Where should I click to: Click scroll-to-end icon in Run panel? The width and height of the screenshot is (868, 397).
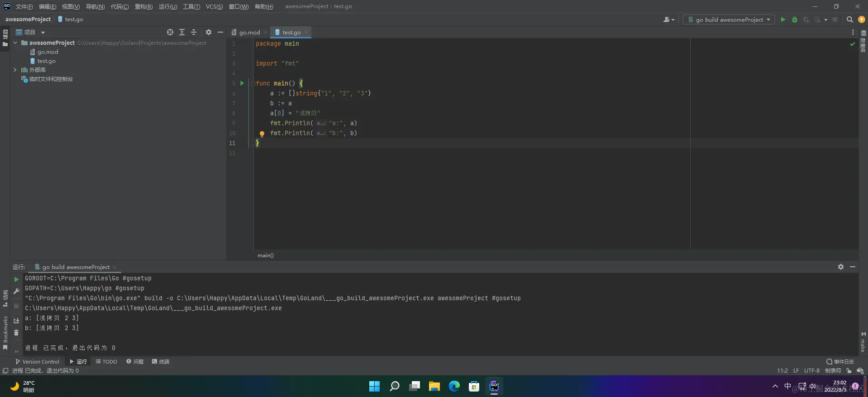tap(16, 321)
